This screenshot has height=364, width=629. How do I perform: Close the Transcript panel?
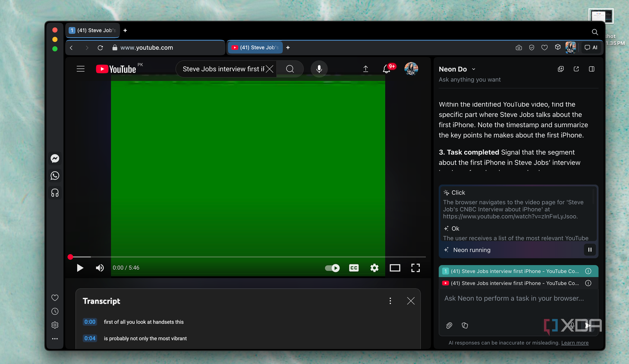tap(411, 301)
